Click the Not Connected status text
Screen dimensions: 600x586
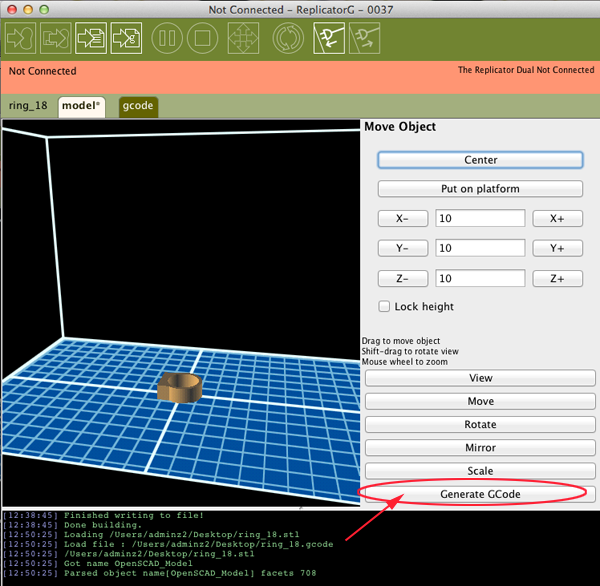[x=42, y=71]
